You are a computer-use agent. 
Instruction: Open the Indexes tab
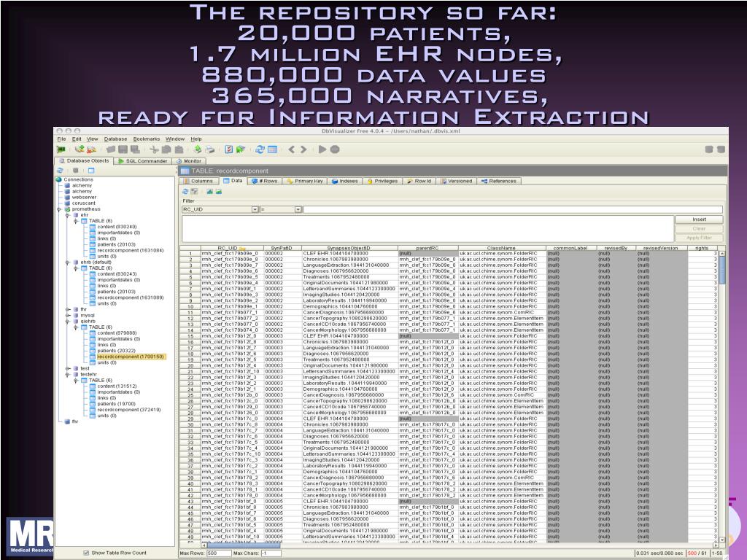[344, 181]
